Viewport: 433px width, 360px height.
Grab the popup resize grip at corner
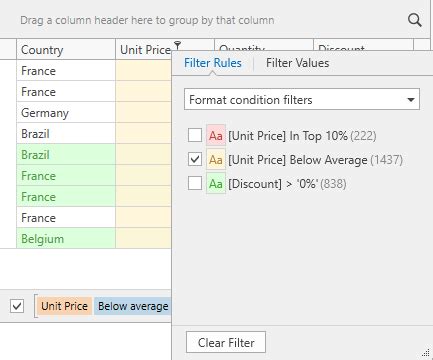[426, 353]
